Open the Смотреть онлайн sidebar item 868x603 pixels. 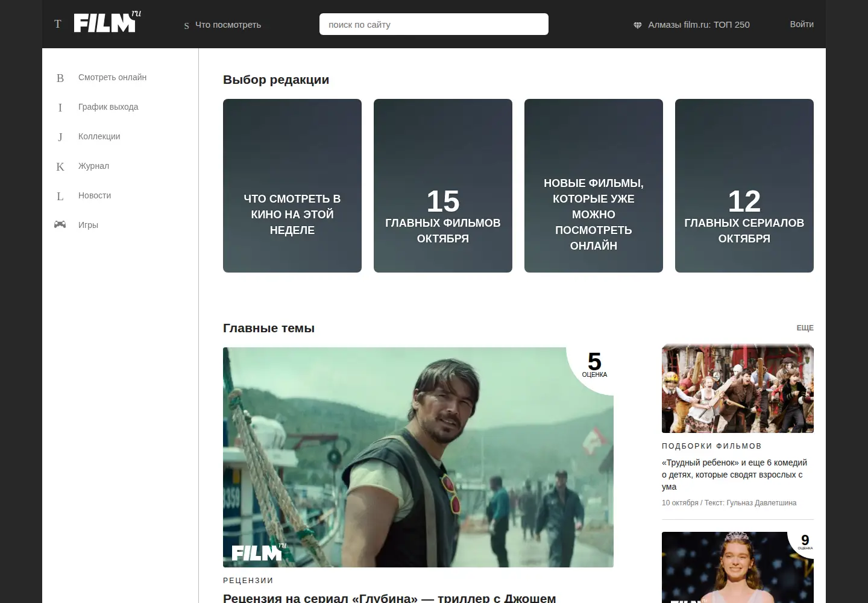point(112,77)
